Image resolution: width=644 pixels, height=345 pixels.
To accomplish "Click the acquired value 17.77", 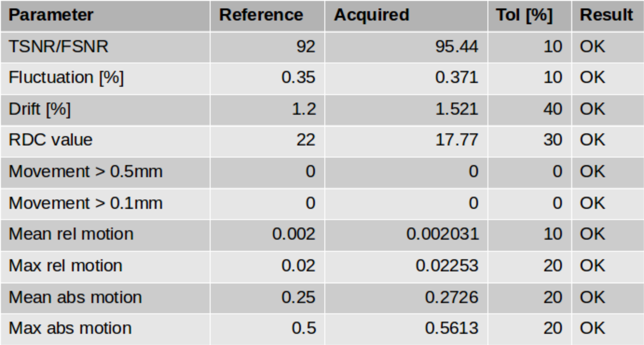I will [x=457, y=140].
